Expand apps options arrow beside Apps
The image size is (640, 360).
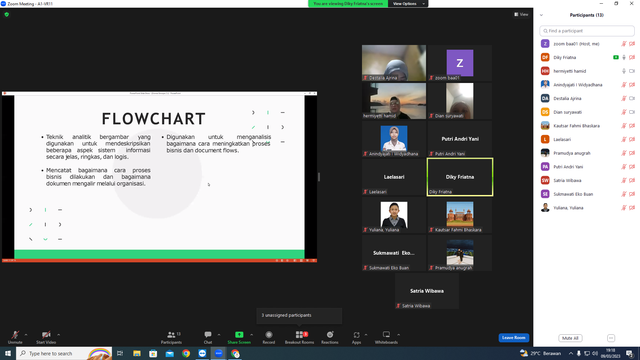pyautogui.click(x=366, y=335)
